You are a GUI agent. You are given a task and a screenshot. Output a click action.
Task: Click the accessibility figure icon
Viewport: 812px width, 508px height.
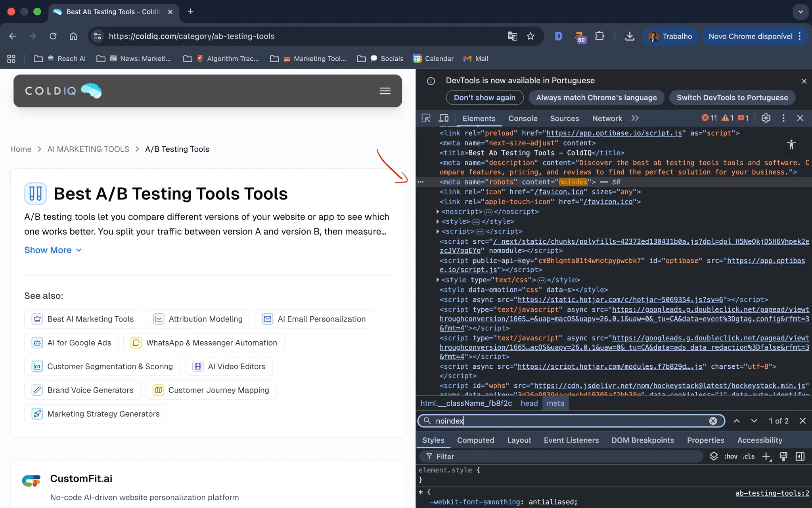coord(791,145)
